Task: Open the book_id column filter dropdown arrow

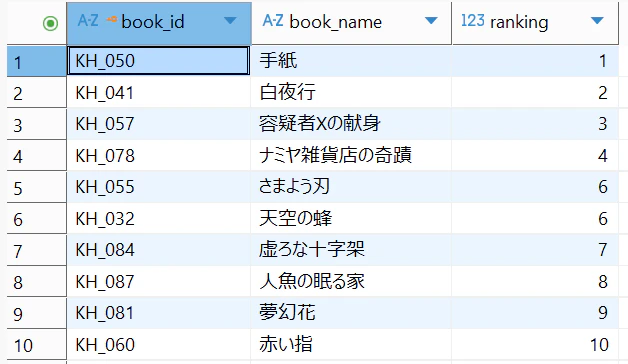Action: [230, 20]
